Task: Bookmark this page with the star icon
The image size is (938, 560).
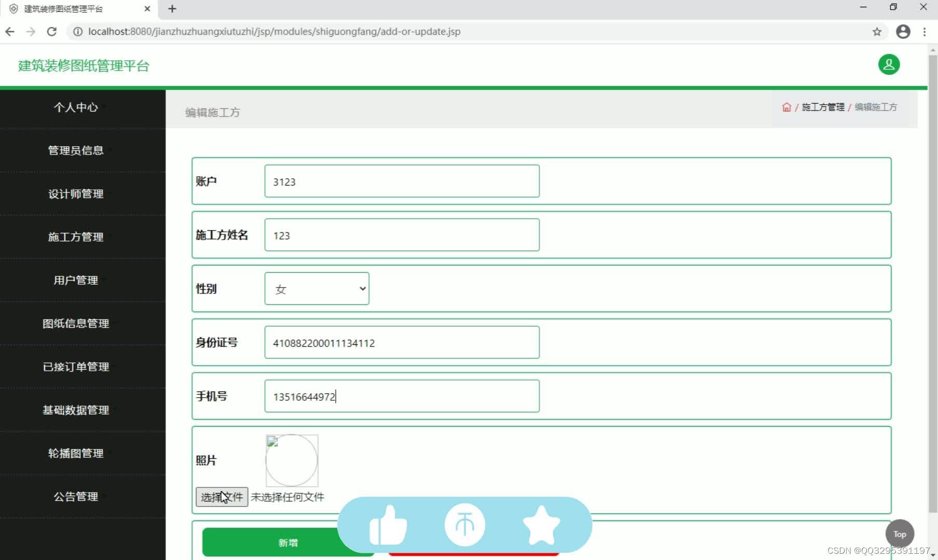Action: 877,32
